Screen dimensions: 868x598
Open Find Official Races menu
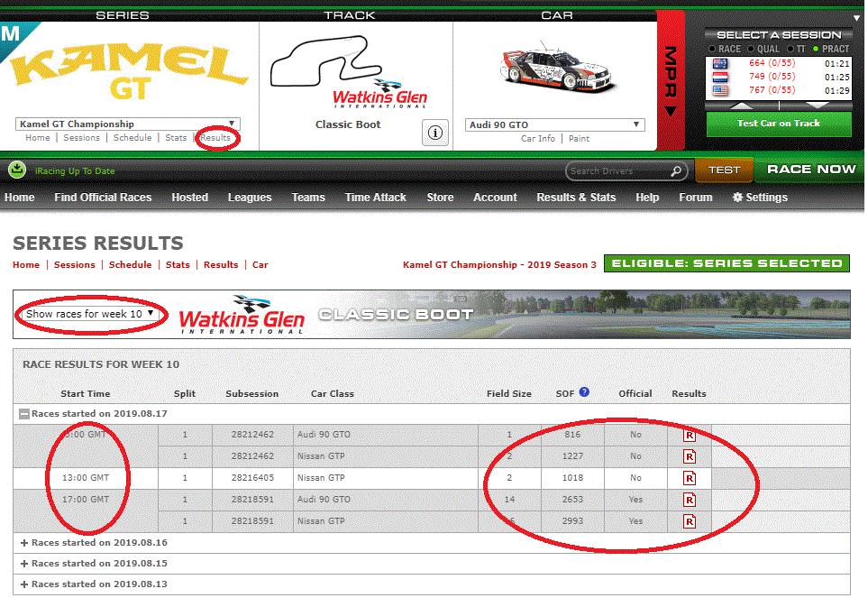point(103,198)
